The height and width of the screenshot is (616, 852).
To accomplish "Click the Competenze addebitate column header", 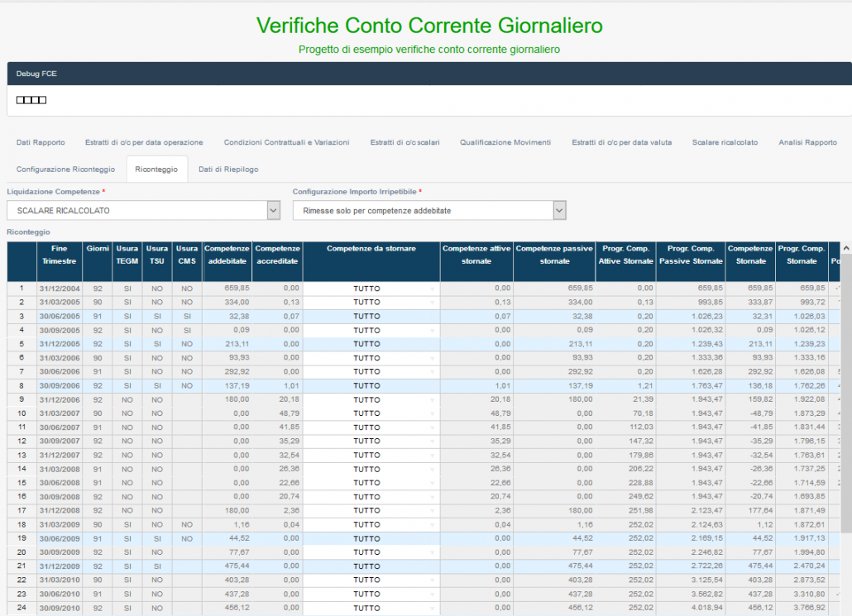I will (x=227, y=255).
